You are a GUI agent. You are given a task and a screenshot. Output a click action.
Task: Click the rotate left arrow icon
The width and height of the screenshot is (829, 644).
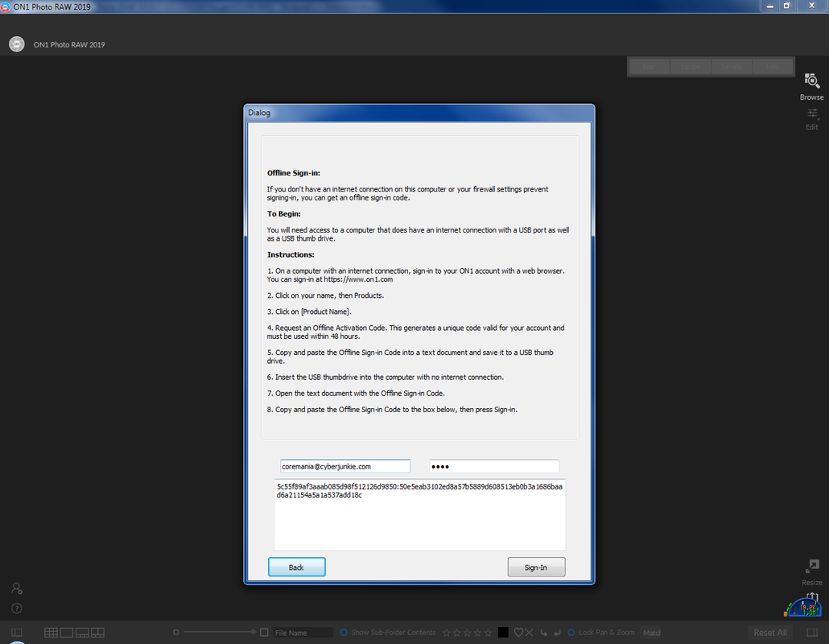543,633
